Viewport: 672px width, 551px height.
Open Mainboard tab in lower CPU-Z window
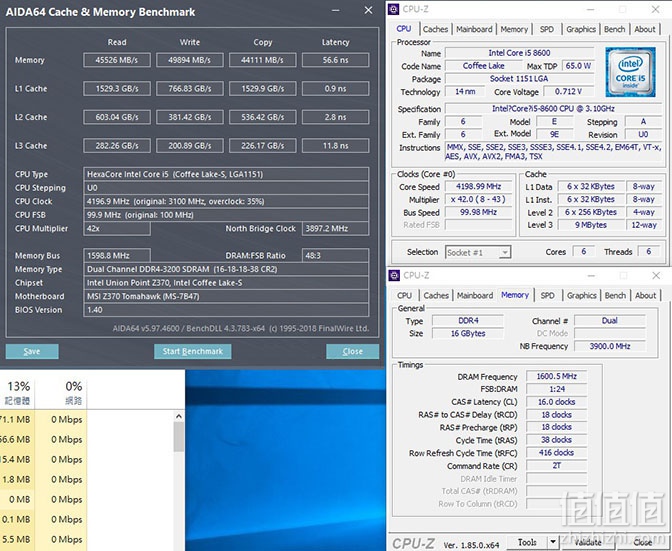click(475, 295)
